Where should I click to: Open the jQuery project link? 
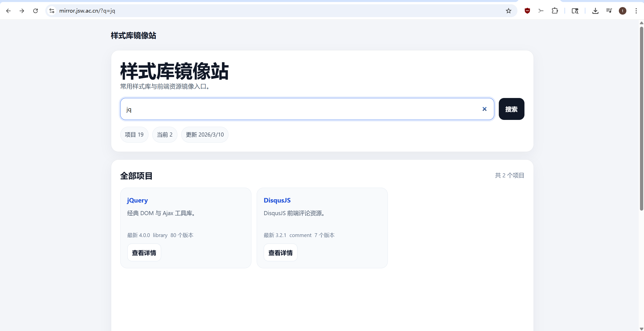click(137, 200)
